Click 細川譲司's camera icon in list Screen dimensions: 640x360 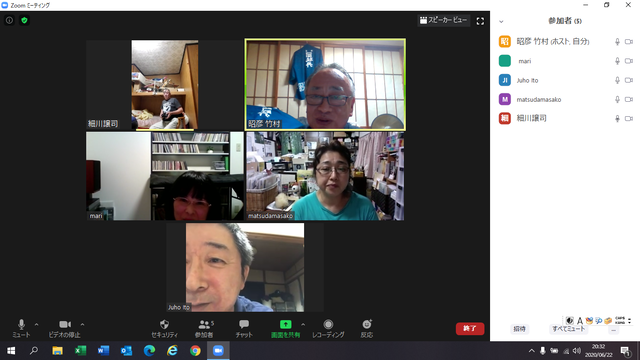(629, 118)
